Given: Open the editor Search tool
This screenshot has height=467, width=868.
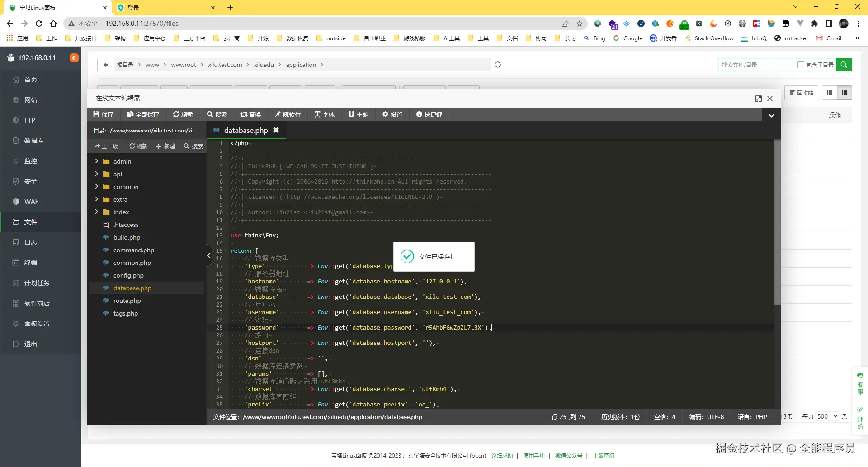Looking at the screenshot, I should (x=217, y=114).
